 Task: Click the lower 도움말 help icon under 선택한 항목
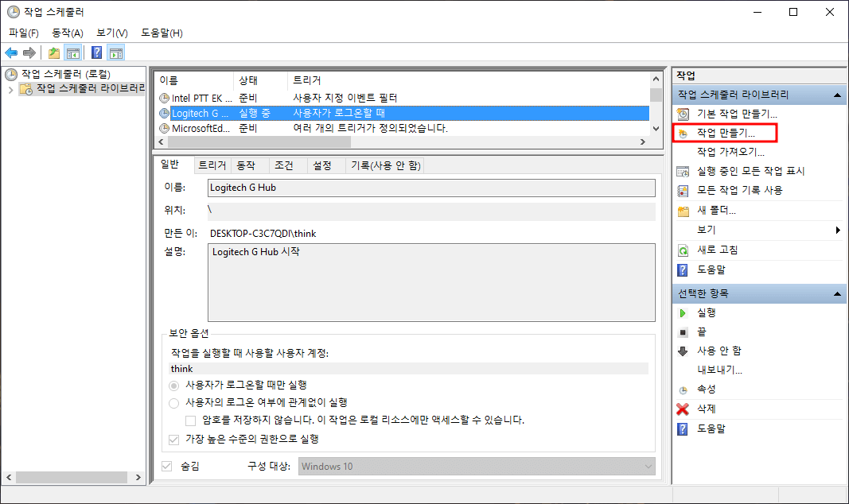(683, 429)
